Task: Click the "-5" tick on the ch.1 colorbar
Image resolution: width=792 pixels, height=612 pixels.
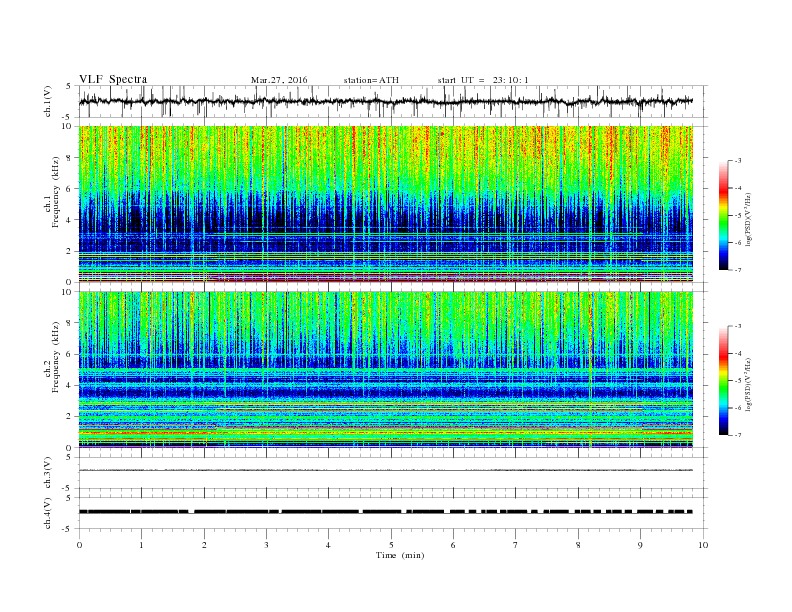Action: (737, 215)
